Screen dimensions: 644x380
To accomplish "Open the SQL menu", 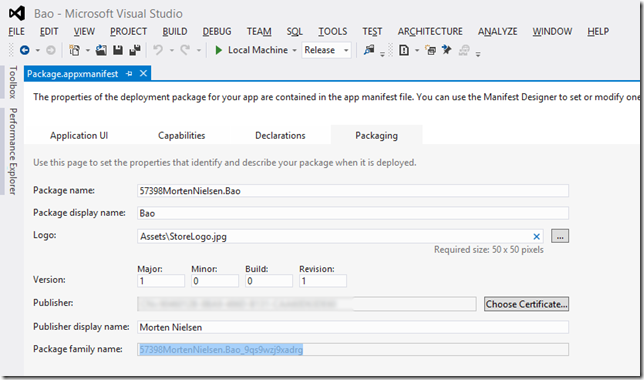I will click(294, 32).
